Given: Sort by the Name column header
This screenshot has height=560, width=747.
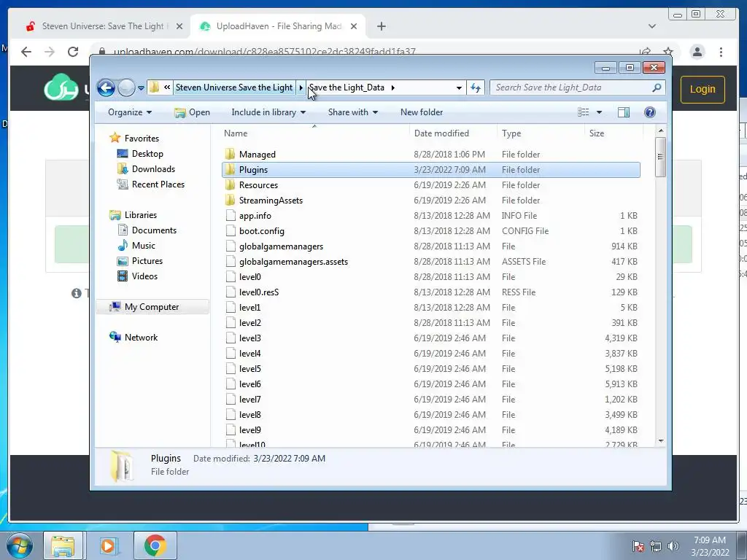Looking at the screenshot, I should tap(314, 133).
